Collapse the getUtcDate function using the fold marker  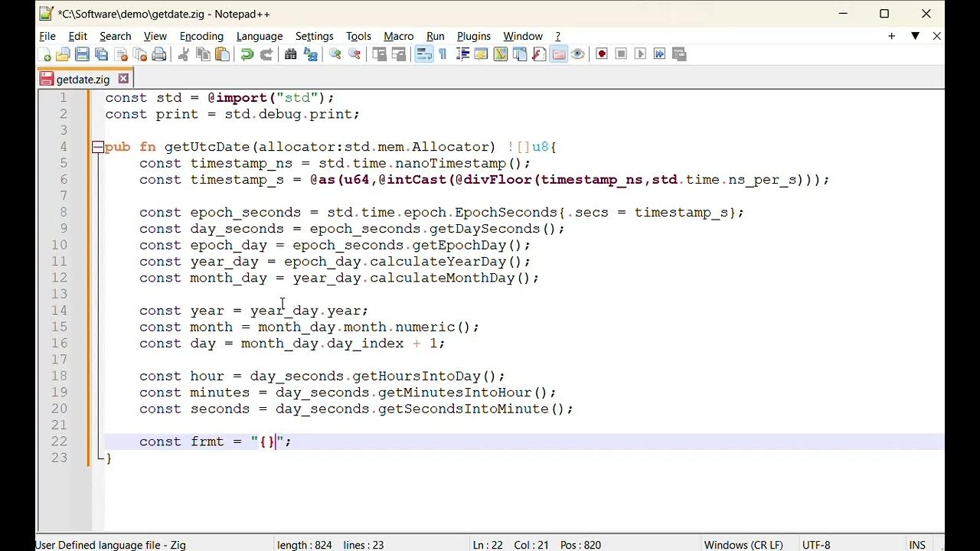point(98,146)
